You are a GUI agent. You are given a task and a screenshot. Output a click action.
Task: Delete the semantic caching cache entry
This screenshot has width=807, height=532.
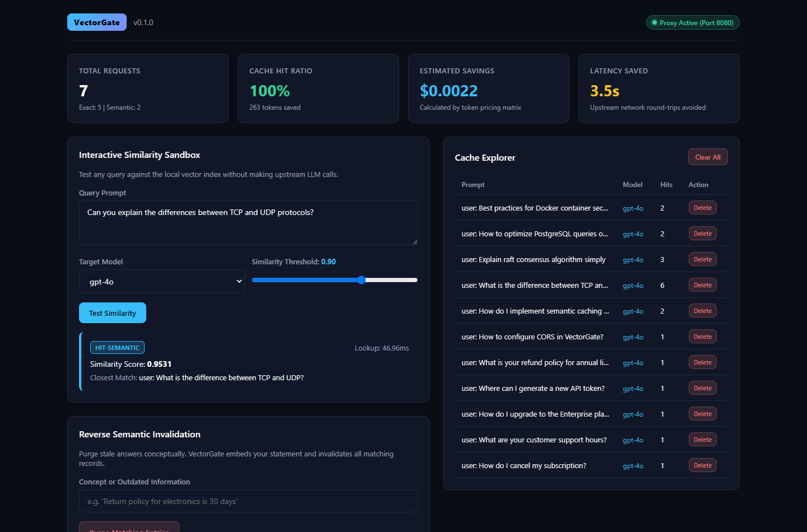702,311
